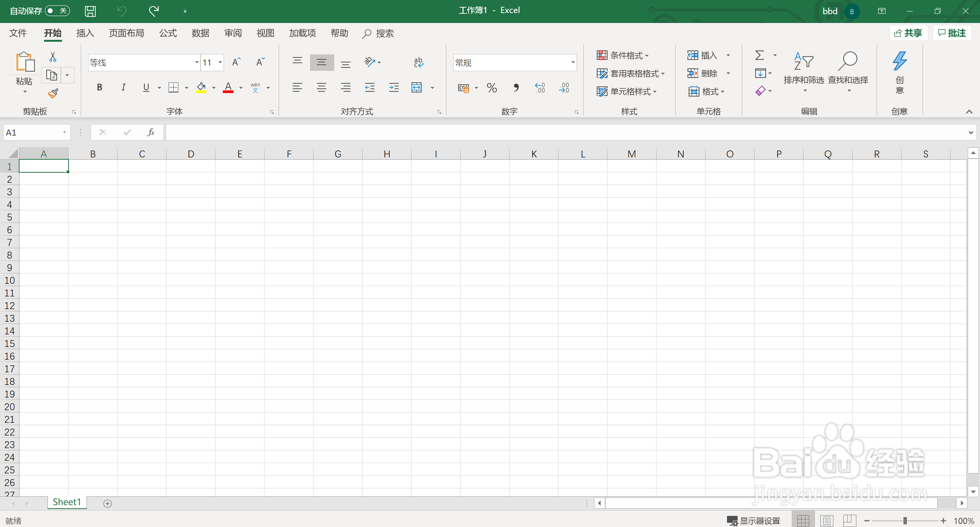Toggle bold formatting
This screenshot has height=527, width=980.
pyautogui.click(x=100, y=87)
